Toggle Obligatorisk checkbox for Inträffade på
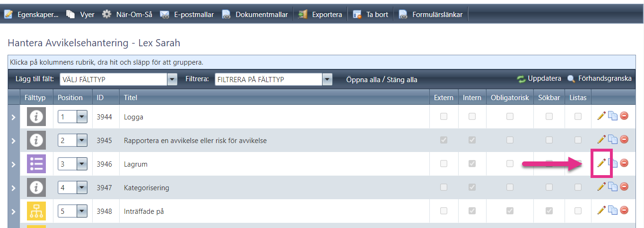 coord(510,211)
